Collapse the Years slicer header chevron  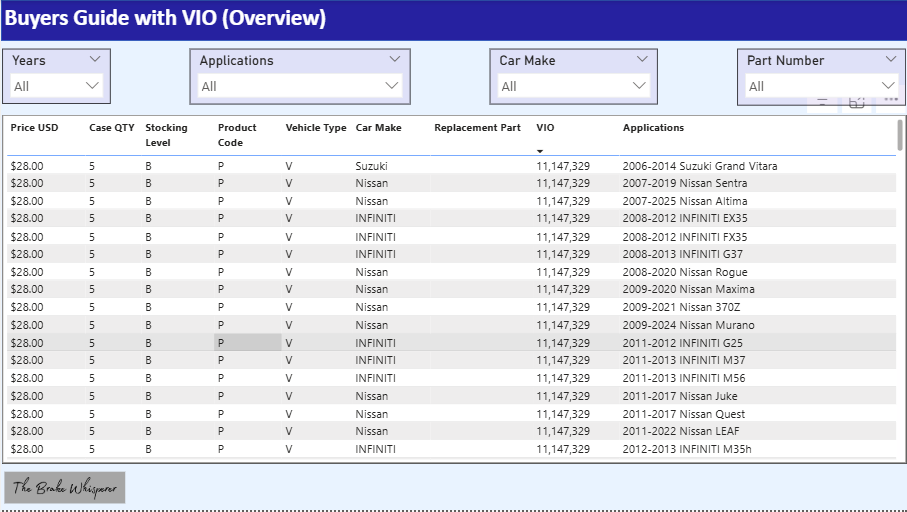tap(95, 59)
